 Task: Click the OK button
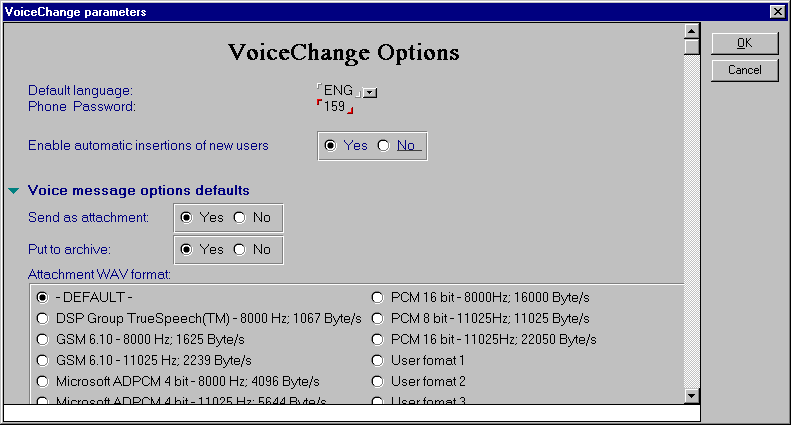pyautogui.click(x=745, y=43)
